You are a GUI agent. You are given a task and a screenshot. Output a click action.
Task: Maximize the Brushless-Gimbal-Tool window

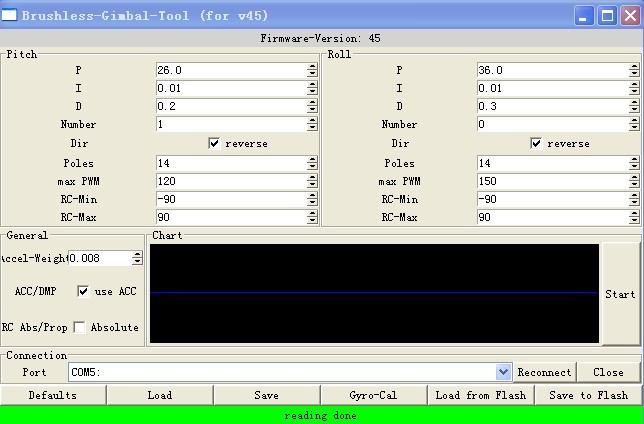pos(607,16)
